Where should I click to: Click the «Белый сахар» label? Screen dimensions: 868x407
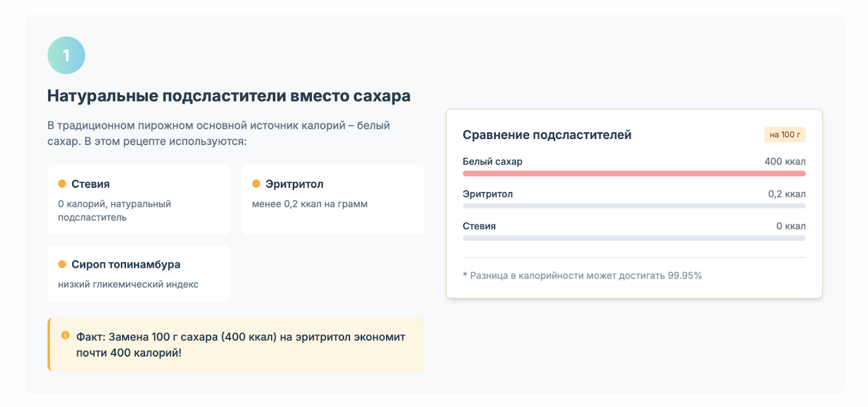pyautogui.click(x=493, y=162)
